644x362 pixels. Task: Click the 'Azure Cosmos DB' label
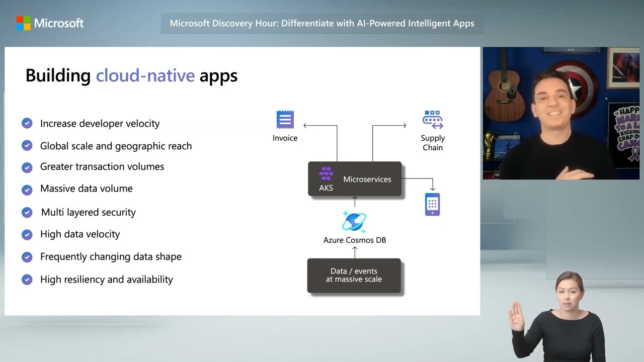pyautogui.click(x=355, y=240)
